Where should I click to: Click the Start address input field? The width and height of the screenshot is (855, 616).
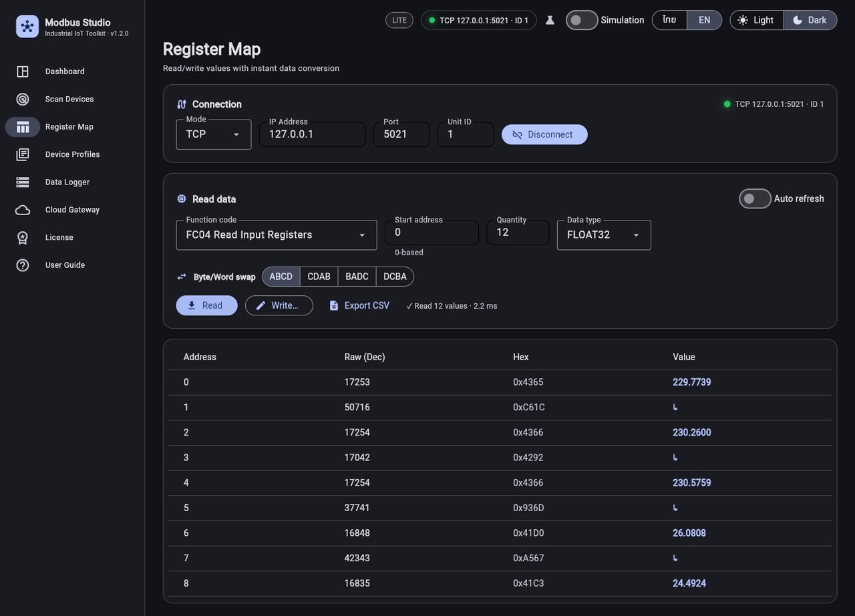pyautogui.click(x=432, y=233)
